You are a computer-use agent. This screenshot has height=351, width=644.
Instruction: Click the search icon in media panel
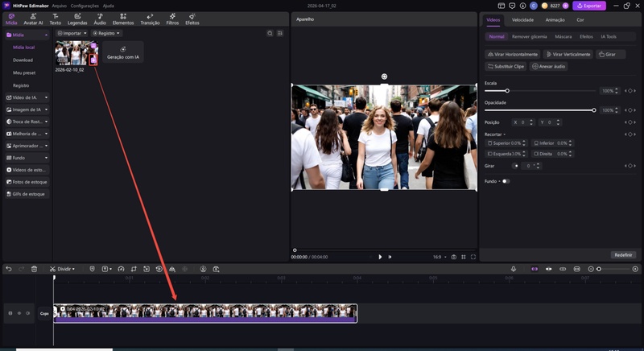pos(270,33)
